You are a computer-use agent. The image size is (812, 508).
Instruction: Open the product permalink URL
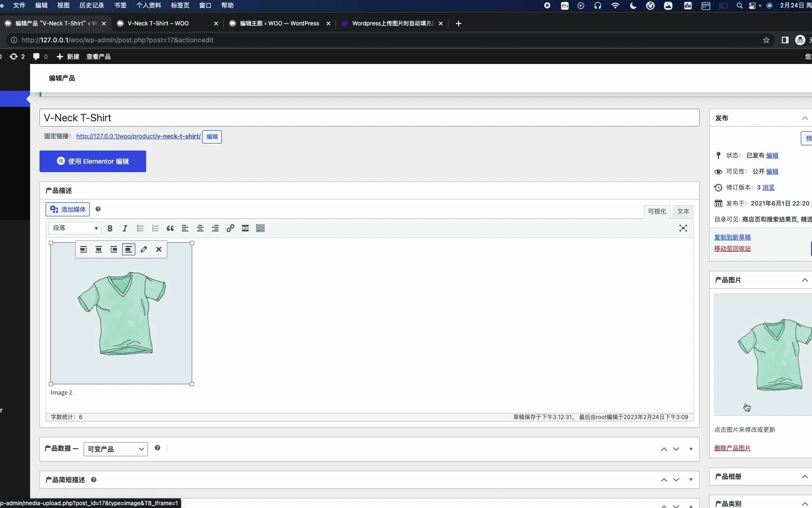tap(138, 136)
